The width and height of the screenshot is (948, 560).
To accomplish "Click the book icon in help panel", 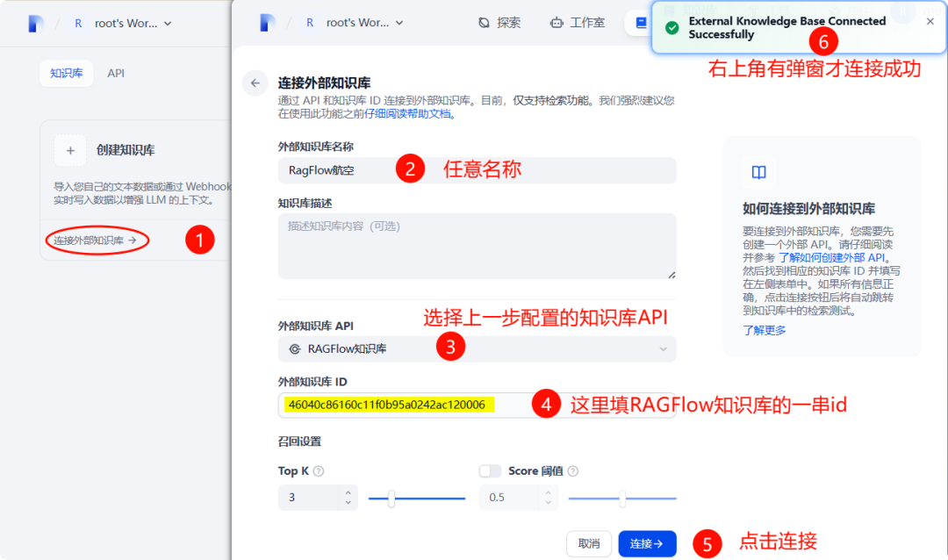I will coord(758,172).
